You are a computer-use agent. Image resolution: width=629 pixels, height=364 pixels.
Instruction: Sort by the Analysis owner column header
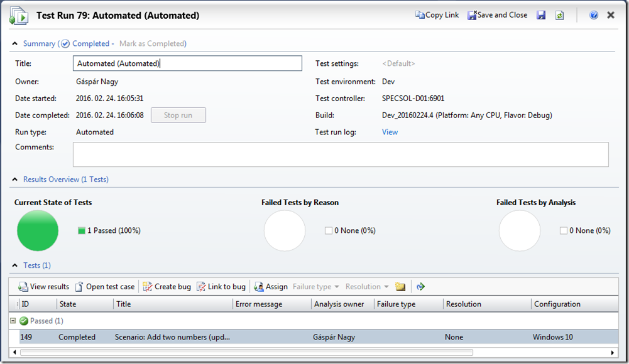[342, 304]
